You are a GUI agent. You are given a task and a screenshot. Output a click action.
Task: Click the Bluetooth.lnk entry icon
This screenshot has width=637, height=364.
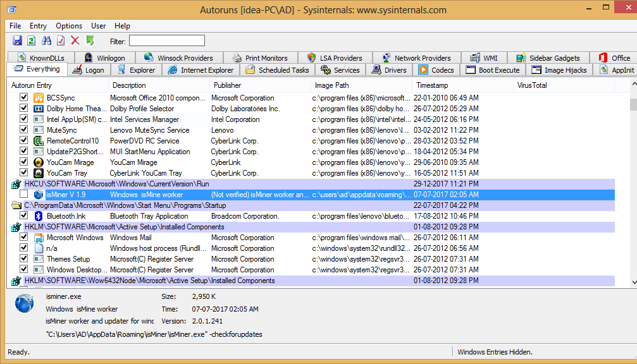[x=38, y=216]
